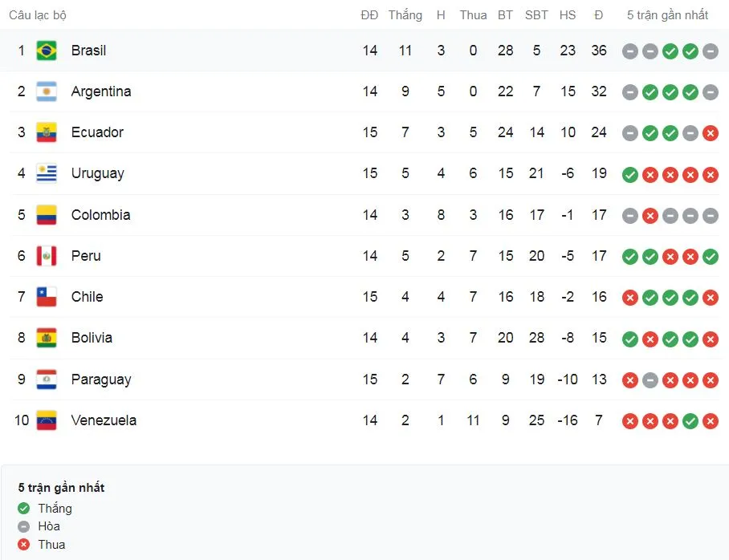Click the Brasil flag icon
This screenshot has height=560, width=729.
click(x=47, y=51)
